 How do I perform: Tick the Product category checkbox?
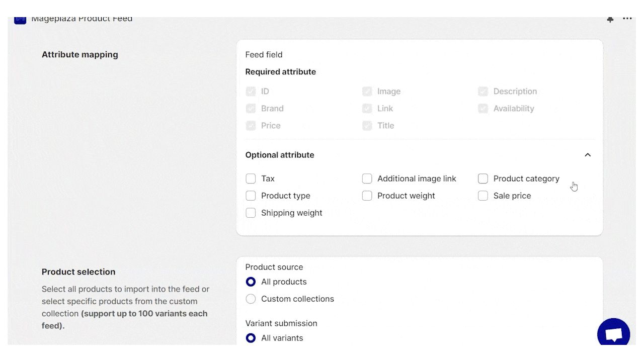[483, 178]
